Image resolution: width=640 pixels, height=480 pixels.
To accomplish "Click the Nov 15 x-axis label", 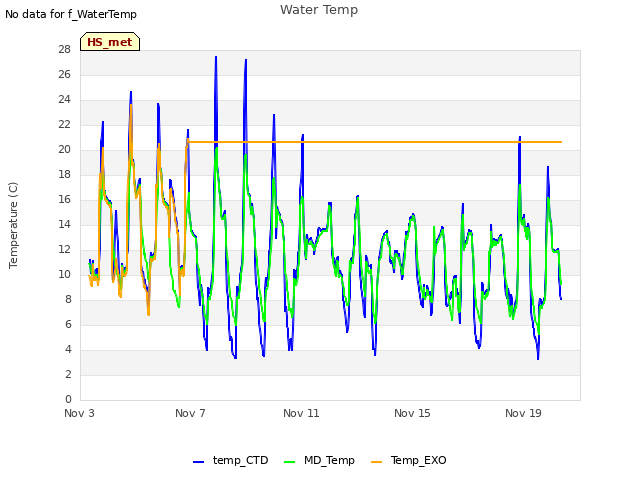I will [x=412, y=413].
